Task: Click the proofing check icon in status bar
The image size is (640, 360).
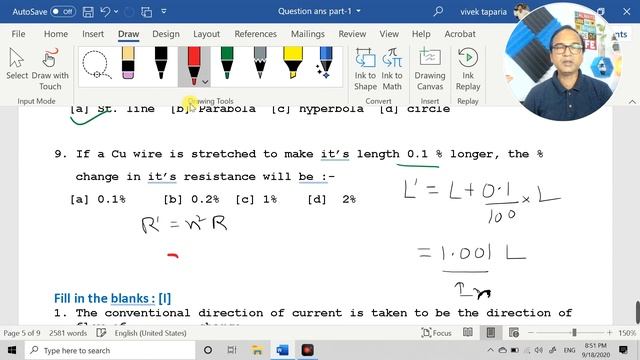Action: pos(101,333)
